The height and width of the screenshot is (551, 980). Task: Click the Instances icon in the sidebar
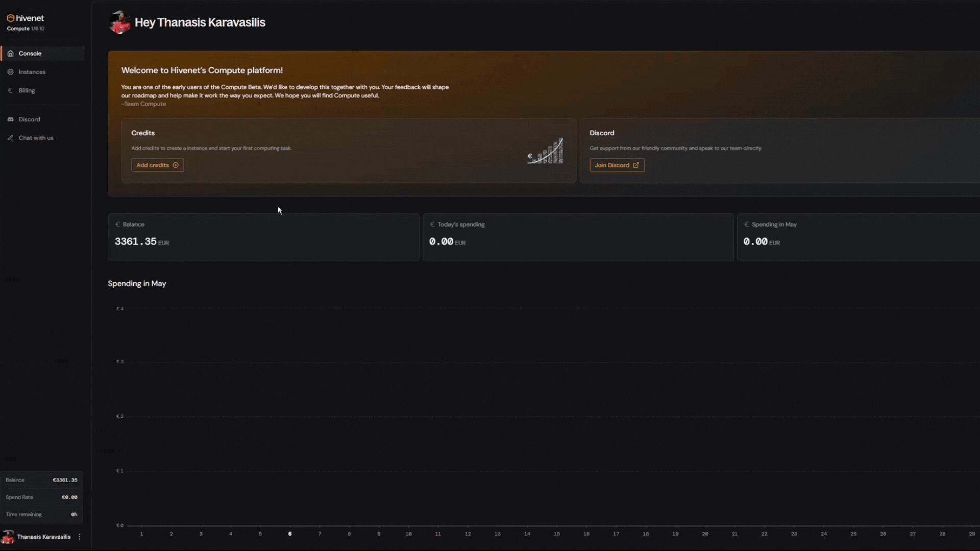tap(10, 72)
